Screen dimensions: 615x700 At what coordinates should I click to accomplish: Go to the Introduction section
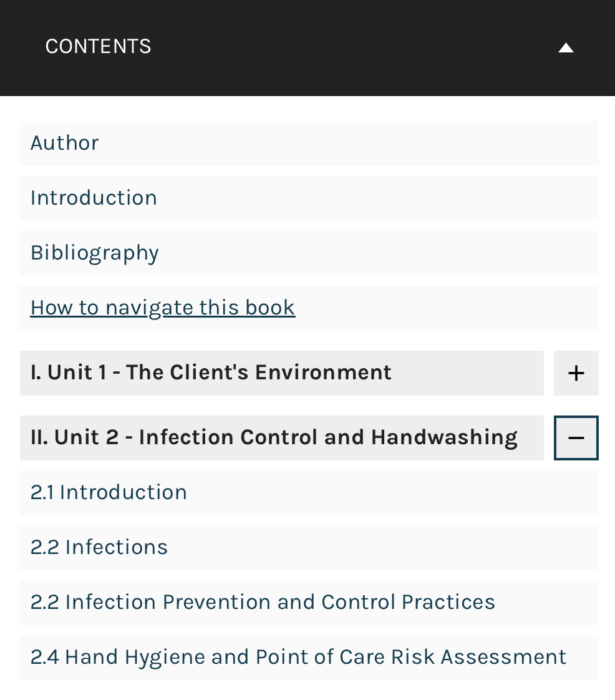coord(94,198)
